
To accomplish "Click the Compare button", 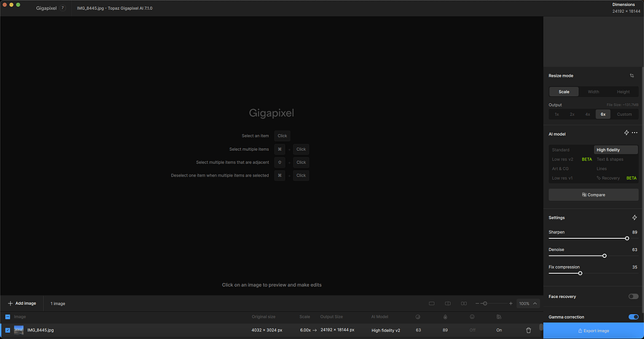I will click(593, 195).
